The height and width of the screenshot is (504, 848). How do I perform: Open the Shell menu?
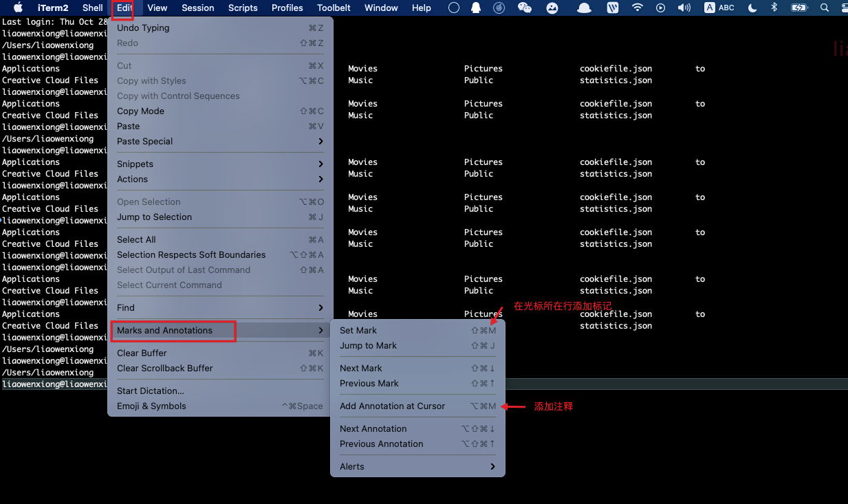[x=93, y=8]
